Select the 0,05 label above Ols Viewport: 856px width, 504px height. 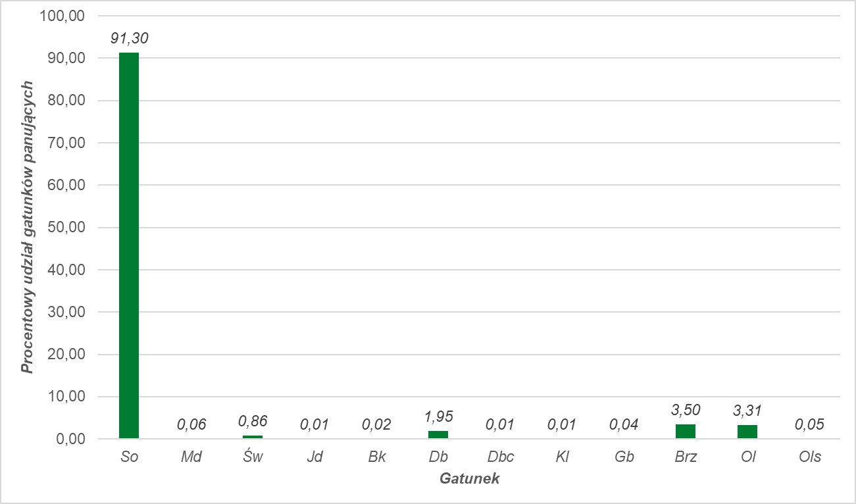pyautogui.click(x=809, y=424)
